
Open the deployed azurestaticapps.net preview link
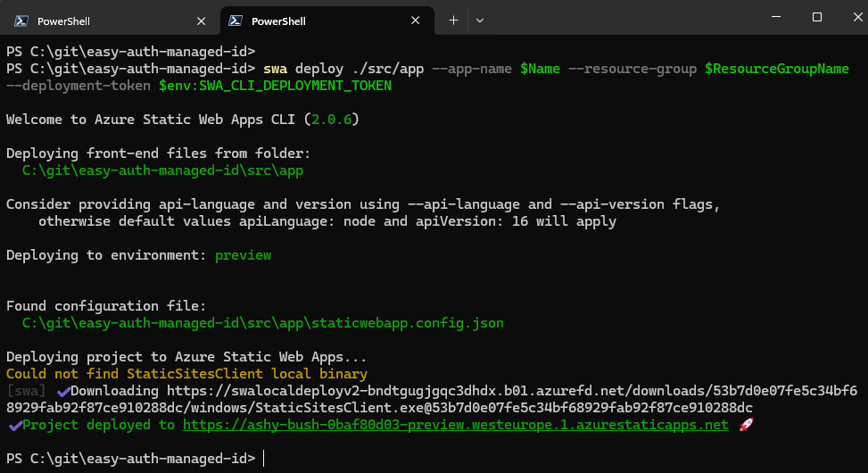coord(456,425)
